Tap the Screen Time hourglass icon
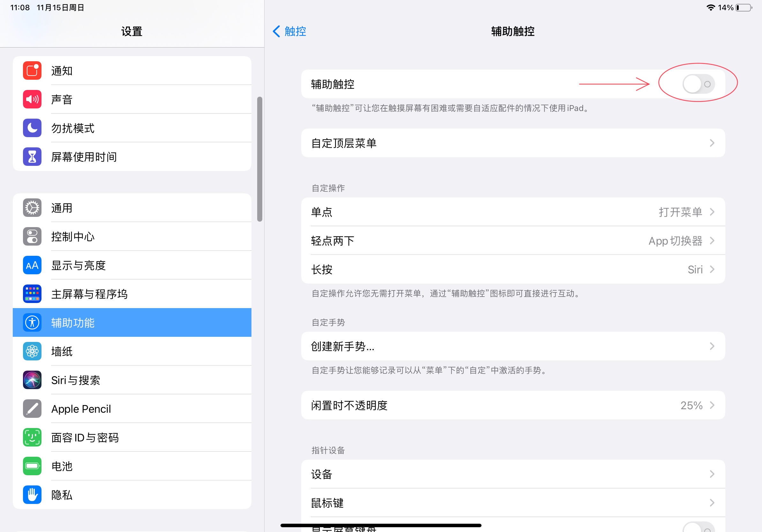 pyautogui.click(x=32, y=157)
